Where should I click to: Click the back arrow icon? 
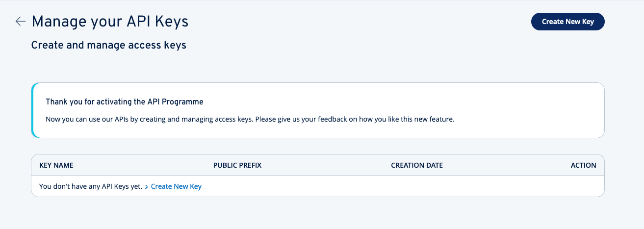pyautogui.click(x=20, y=21)
